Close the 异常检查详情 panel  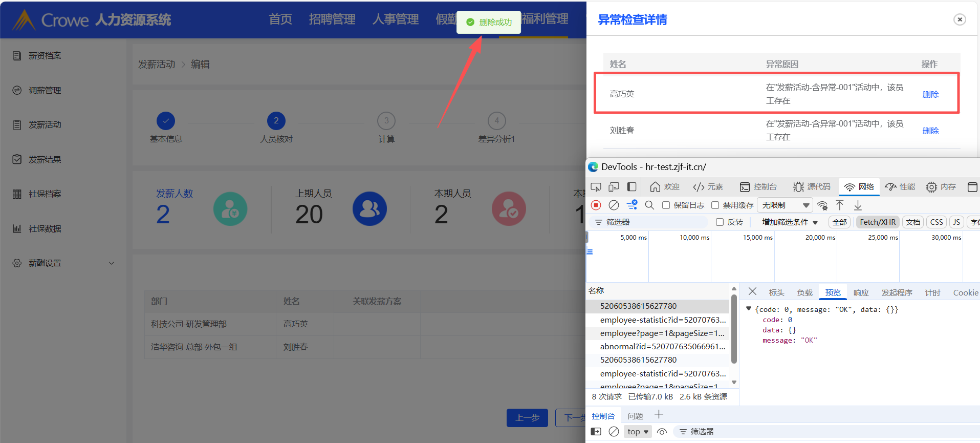960,19
